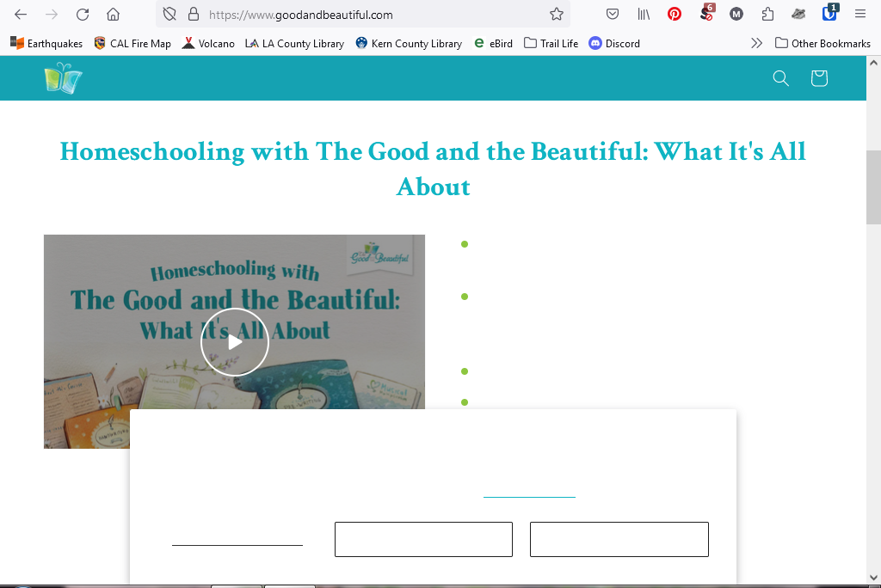This screenshot has width=881, height=588.
Task: Open the Library sidebar icon
Action: (644, 15)
